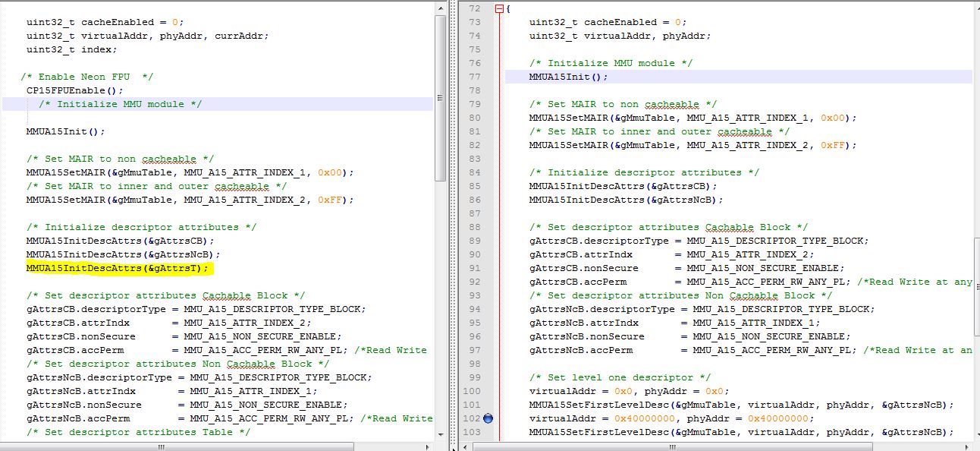Click the 0xFF value on line 82
Image resolution: width=980 pixels, height=451 pixels.
833,145
